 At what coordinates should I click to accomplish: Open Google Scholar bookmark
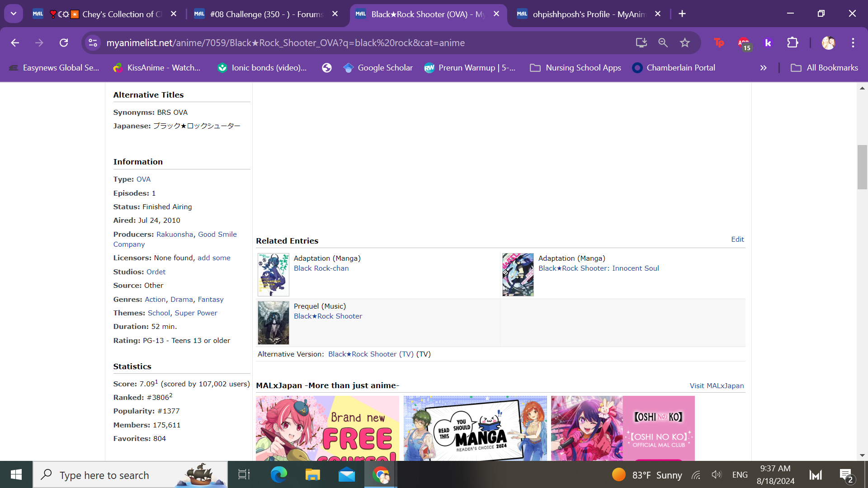click(x=378, y=68)
